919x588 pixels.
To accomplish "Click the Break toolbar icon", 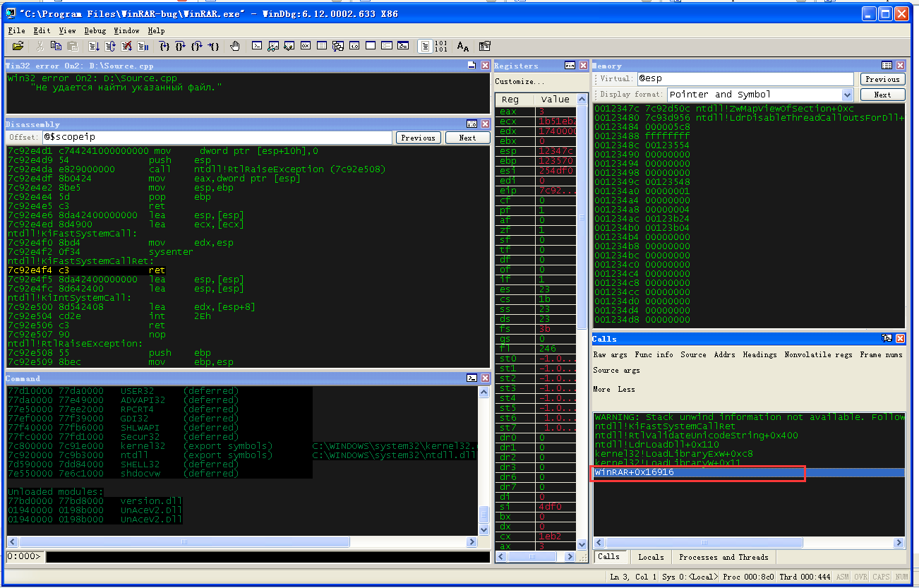I will pos(143,46).
